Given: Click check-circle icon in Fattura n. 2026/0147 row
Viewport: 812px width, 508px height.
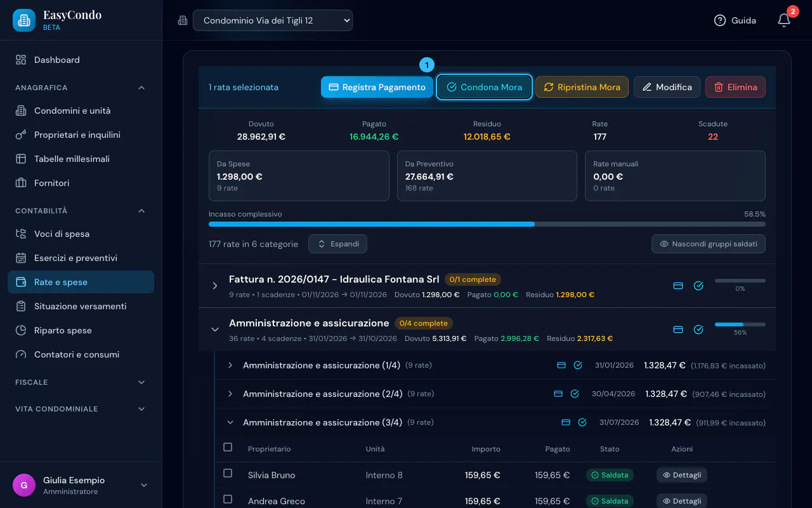Looking at the screenshot, I should (698, 286).
